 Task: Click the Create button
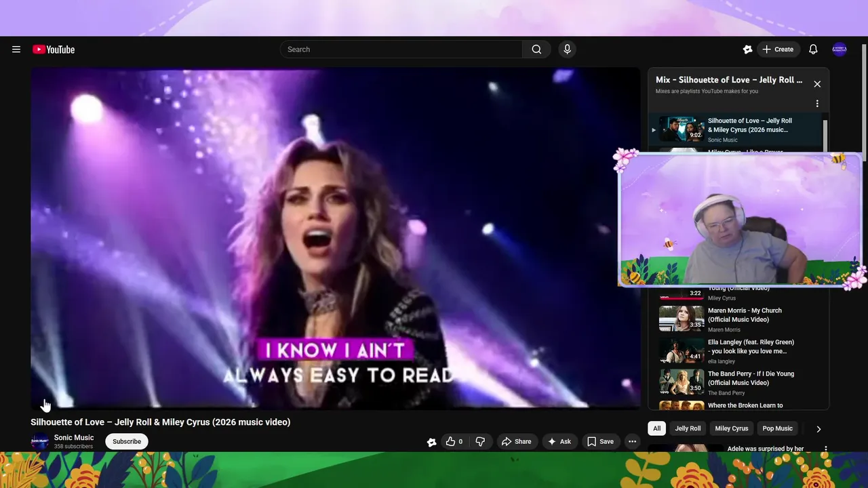pos(777,49)
